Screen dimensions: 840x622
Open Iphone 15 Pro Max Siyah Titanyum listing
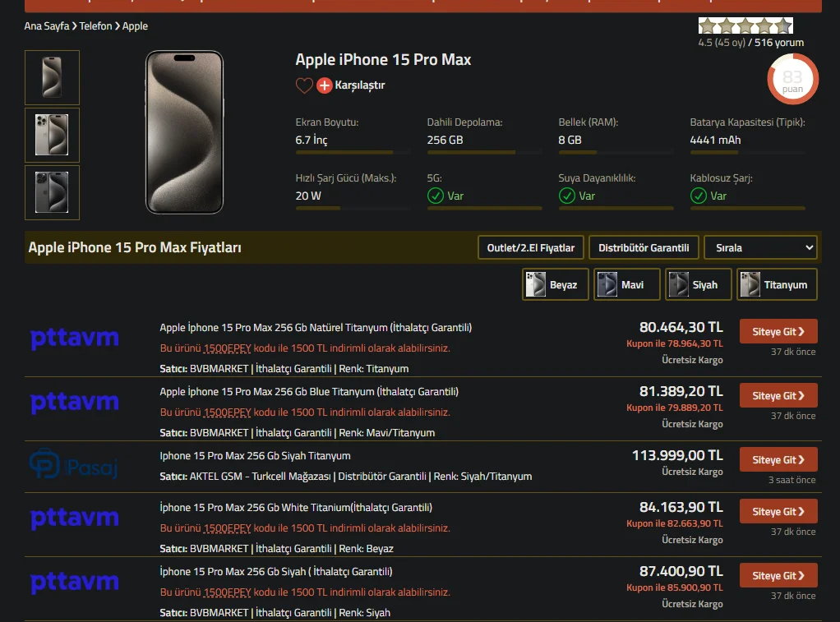click(x=255, y=456)
